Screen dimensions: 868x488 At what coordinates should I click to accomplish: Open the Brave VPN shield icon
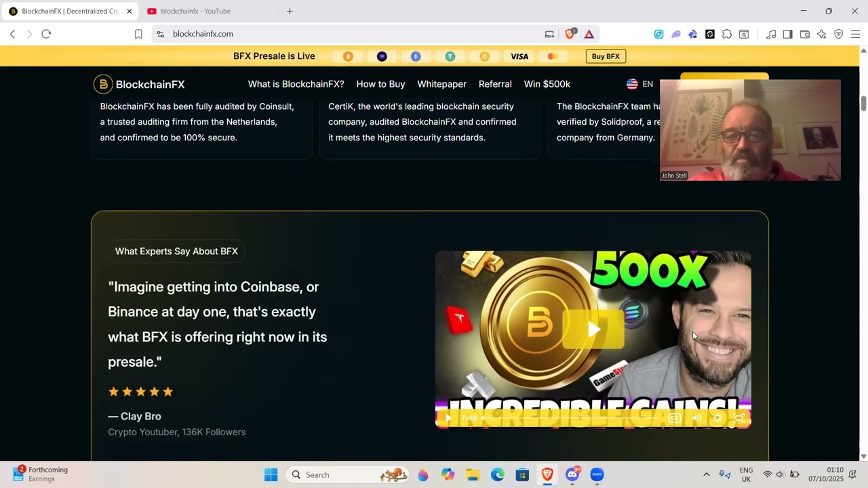pos(839,34)
